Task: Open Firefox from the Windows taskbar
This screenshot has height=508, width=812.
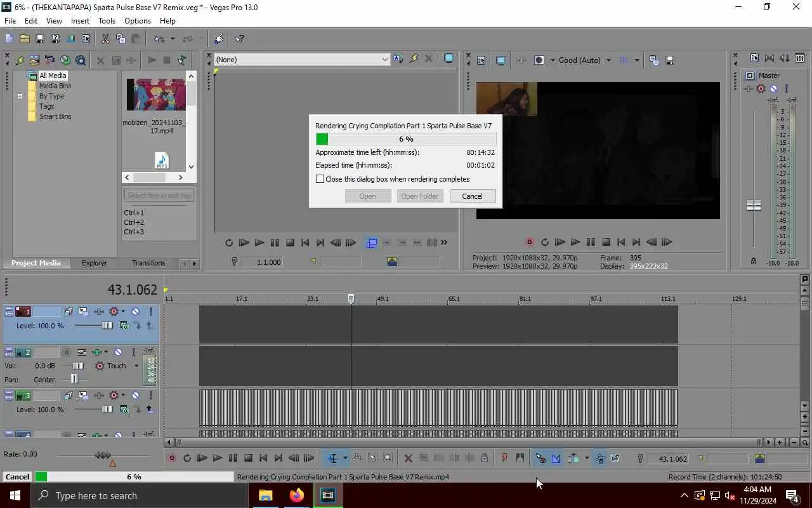Action: 296,495
